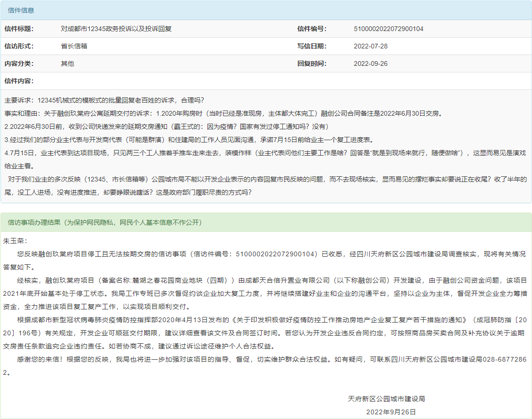Click the 其他 category value

pyautogui.click(x=67, y=63)
